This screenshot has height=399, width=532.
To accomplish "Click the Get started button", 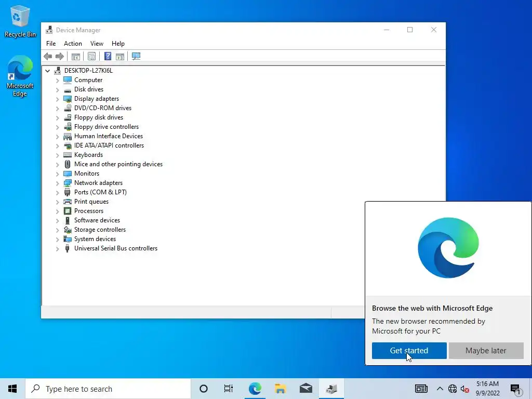I will pos(409,351).
